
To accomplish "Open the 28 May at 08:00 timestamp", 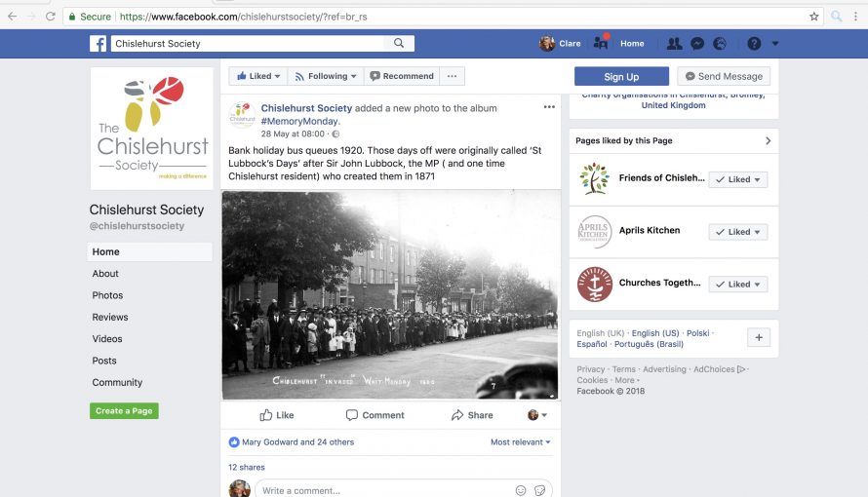I will (x=293, y=134).
